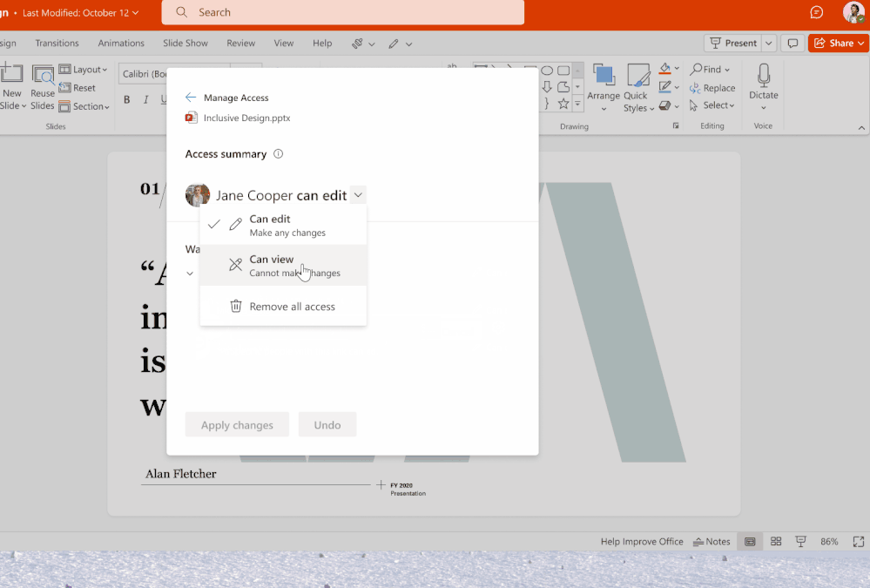
Task: Click the back arrow beside Manage Access
Action: click(x=191, y=98)
